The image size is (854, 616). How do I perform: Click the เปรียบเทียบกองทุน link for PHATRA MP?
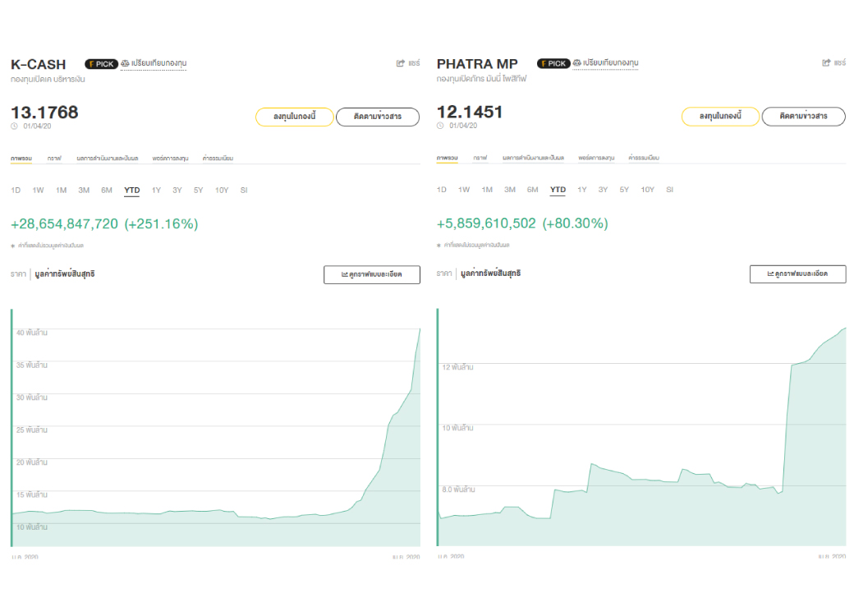[x=611, y=63]
